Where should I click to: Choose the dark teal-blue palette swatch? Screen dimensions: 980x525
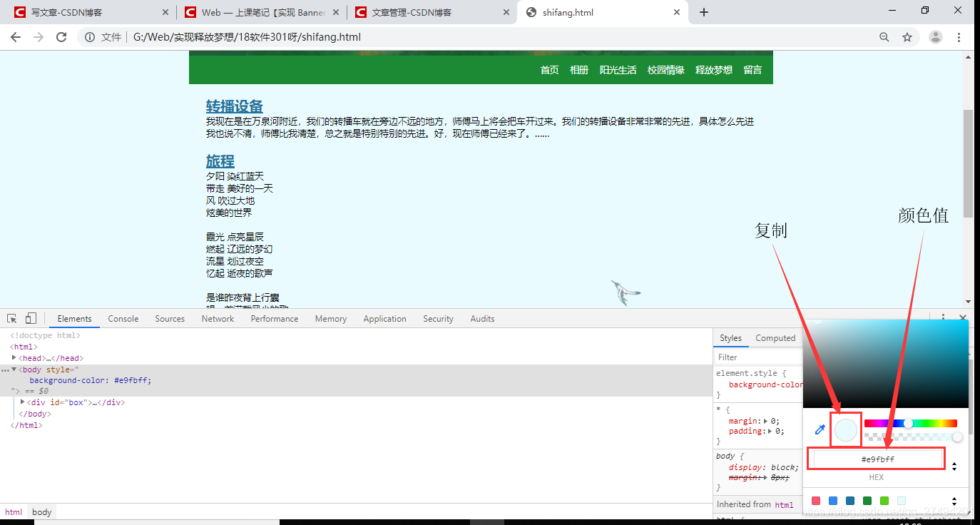(850, 501)
